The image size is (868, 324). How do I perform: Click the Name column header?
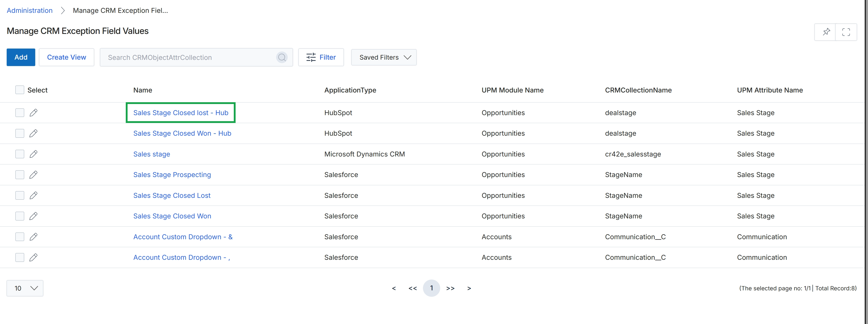tap(143, 90)
